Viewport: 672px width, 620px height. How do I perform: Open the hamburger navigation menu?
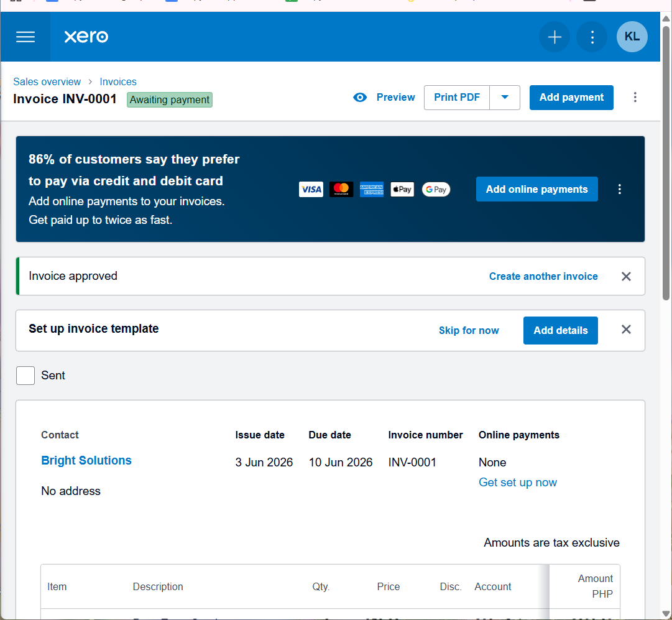25,37
